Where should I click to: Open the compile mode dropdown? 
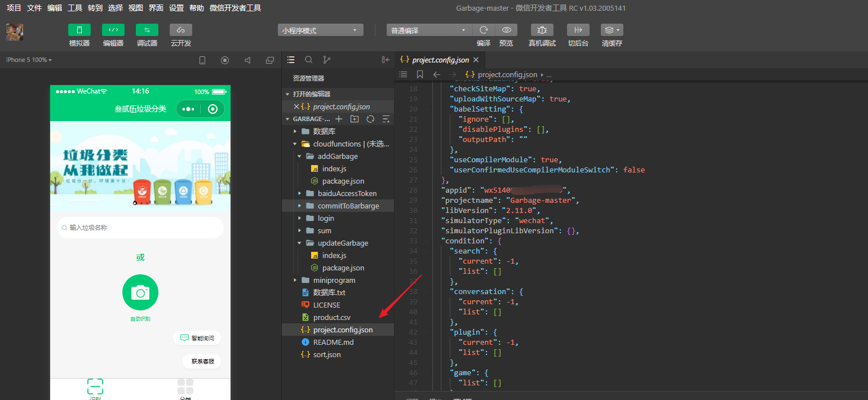429,30
